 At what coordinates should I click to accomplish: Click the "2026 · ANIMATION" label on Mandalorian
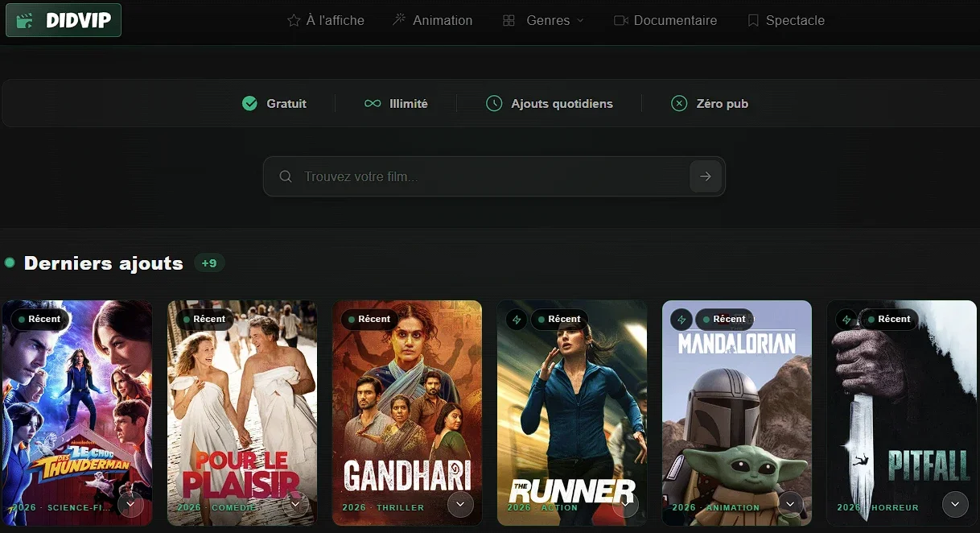716,507
